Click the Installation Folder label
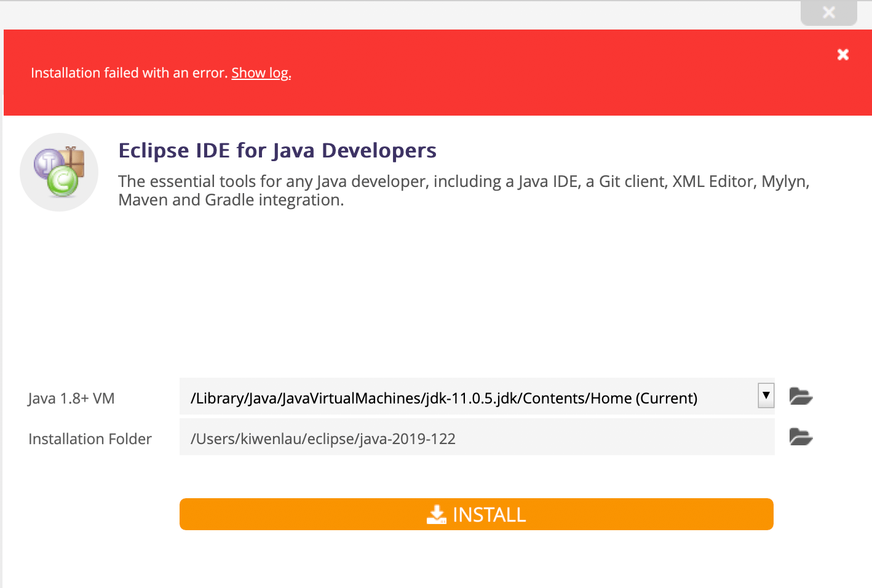 pyautogui.click(x=89, y=439)
